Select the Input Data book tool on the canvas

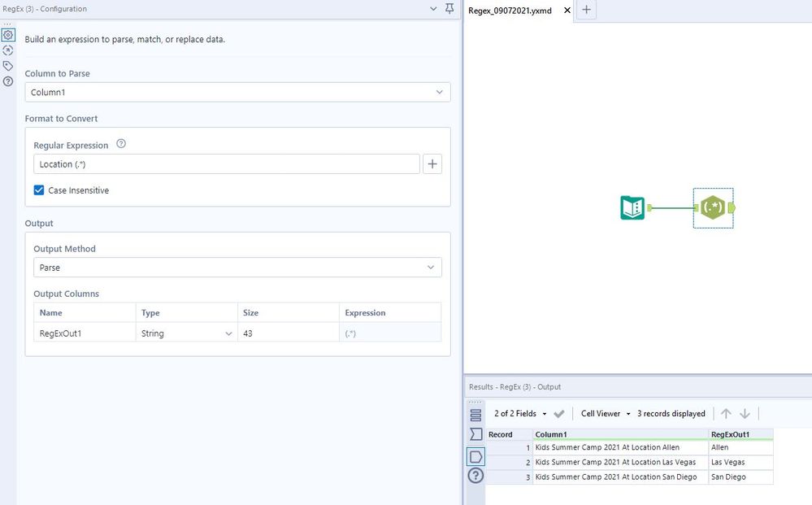(632, 207)
